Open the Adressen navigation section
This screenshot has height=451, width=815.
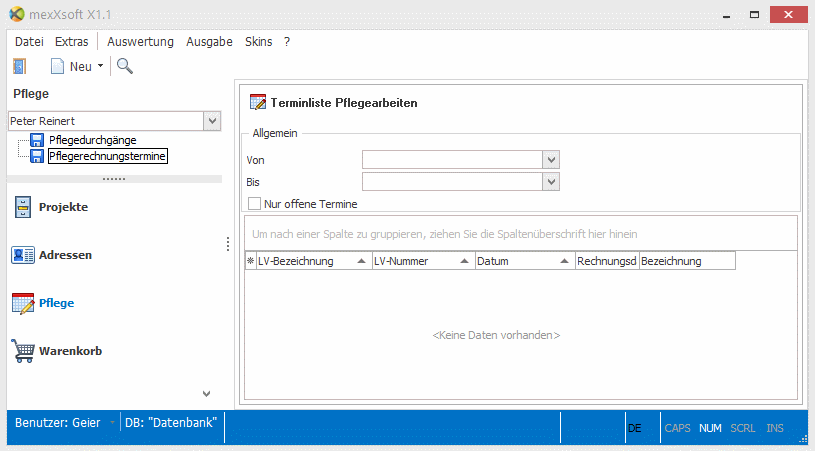coord(65,255)
